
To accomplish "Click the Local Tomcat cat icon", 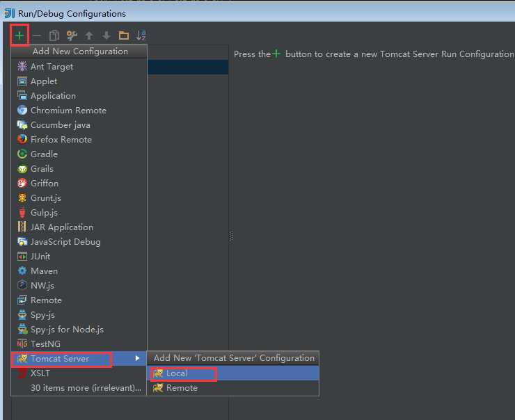I will 158,373.
